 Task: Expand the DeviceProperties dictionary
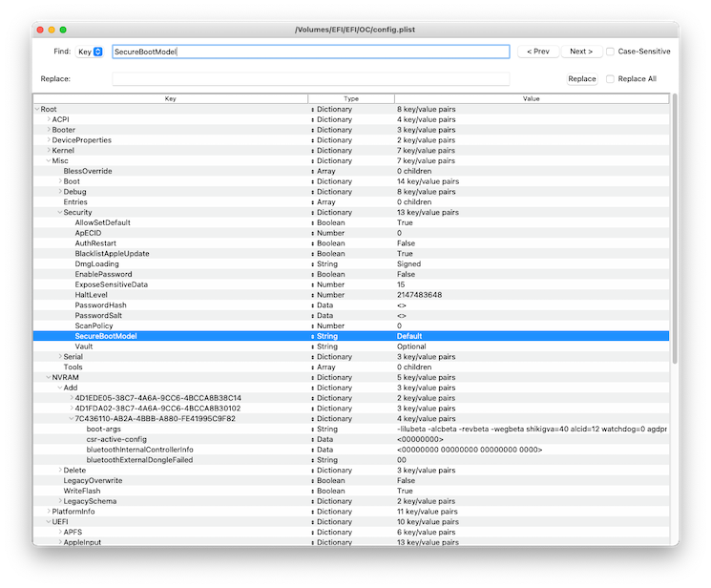(x=49, y=139)
